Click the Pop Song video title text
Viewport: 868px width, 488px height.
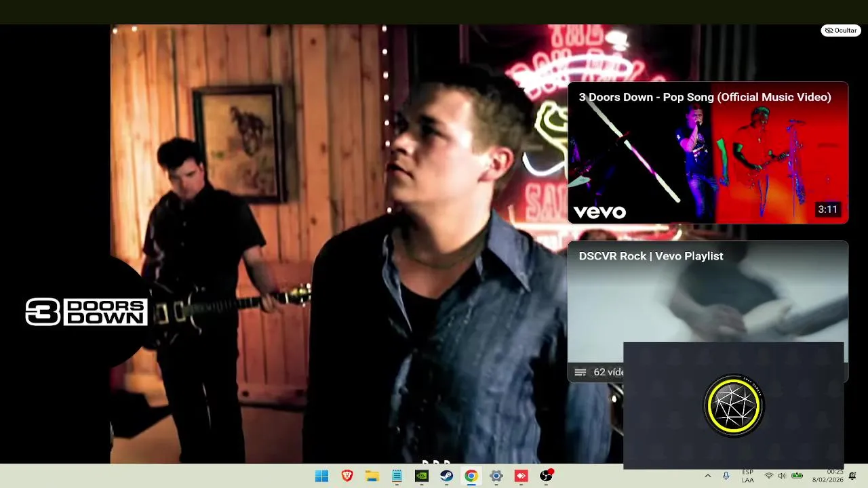[x=705, y=97]
